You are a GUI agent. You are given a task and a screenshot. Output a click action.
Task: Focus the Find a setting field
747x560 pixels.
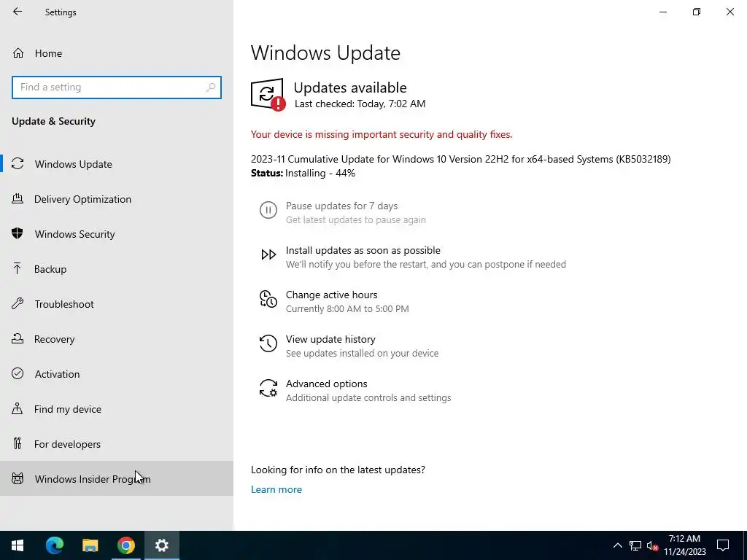click(116, 87)
